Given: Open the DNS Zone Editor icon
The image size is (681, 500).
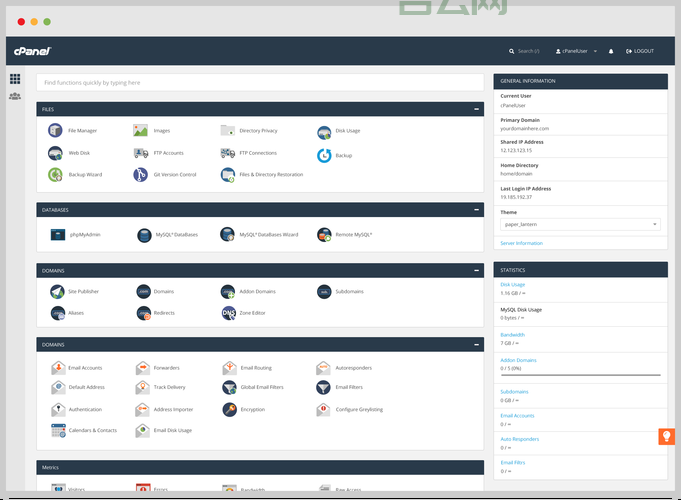Looking at the screenshot, I should (228, 313).
